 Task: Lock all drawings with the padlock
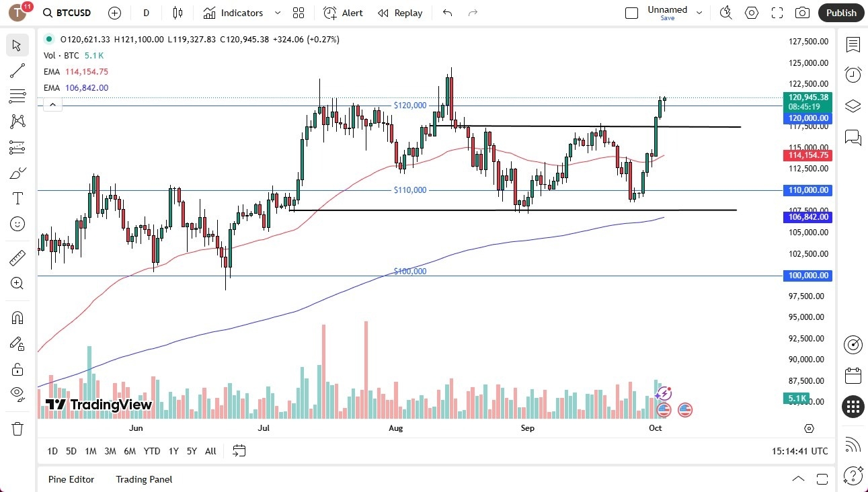tap(17, 369)
